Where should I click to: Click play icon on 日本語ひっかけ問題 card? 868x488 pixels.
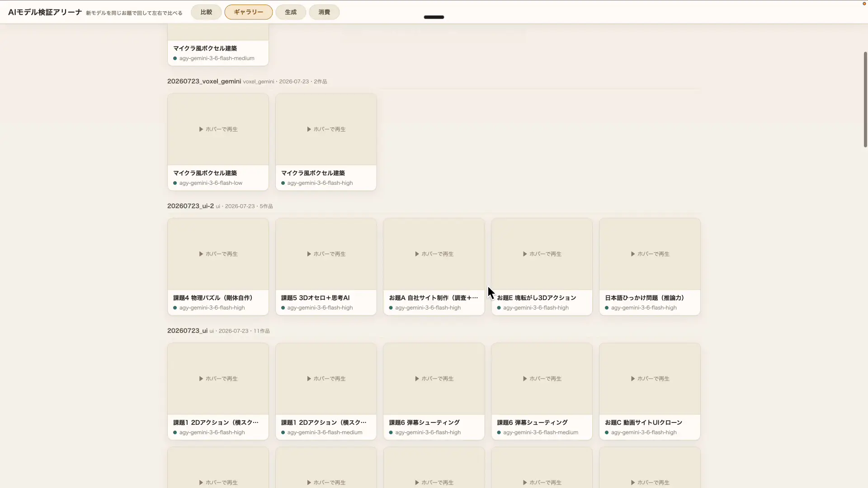(x=633, y=254)
